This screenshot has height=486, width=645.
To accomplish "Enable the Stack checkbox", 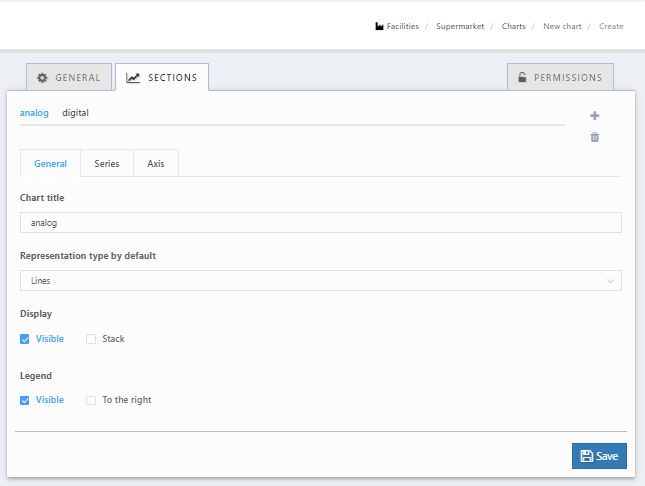I will 91,339.
